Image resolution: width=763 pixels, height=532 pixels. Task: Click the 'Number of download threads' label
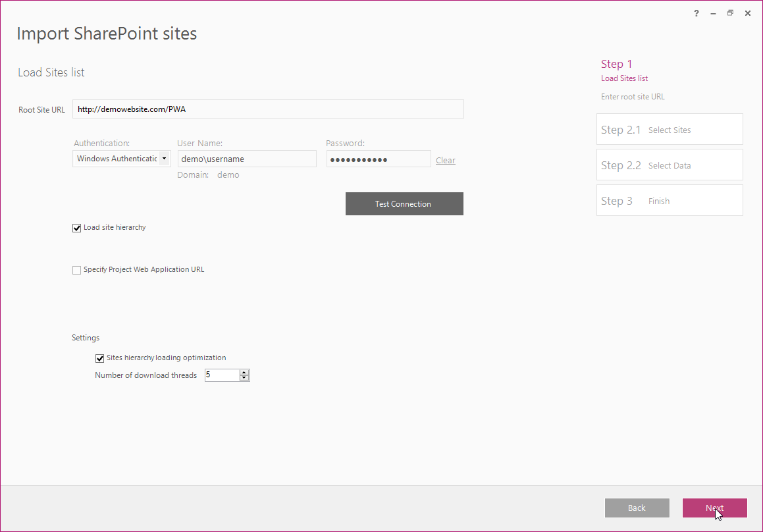point(146,375)
